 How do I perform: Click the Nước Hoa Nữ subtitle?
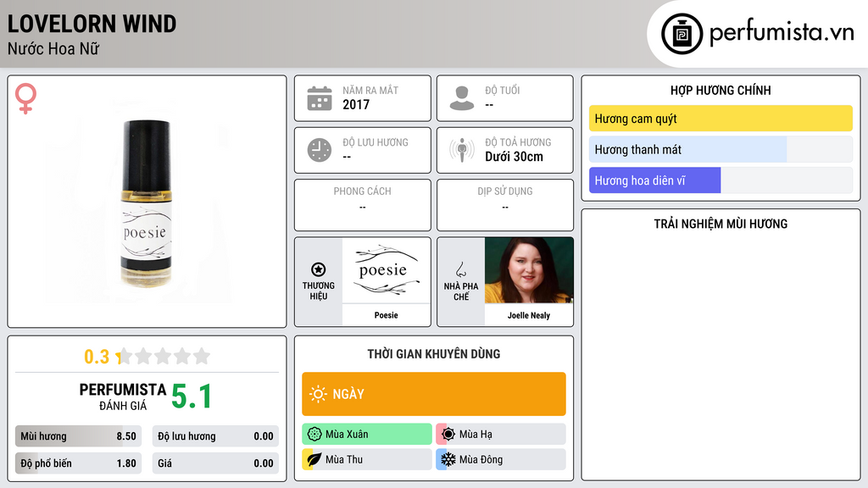pyautogui.click(x=53, y=49)
